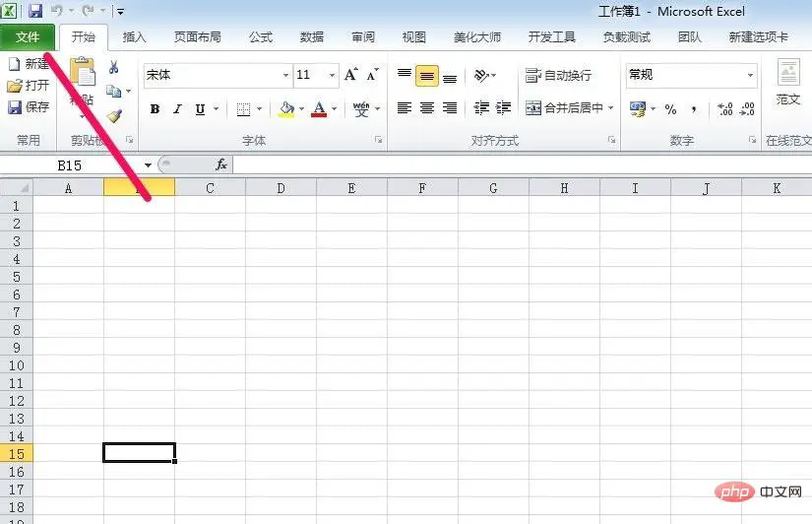
Task: Click the Borders icon
Action: tap(243, 109)
